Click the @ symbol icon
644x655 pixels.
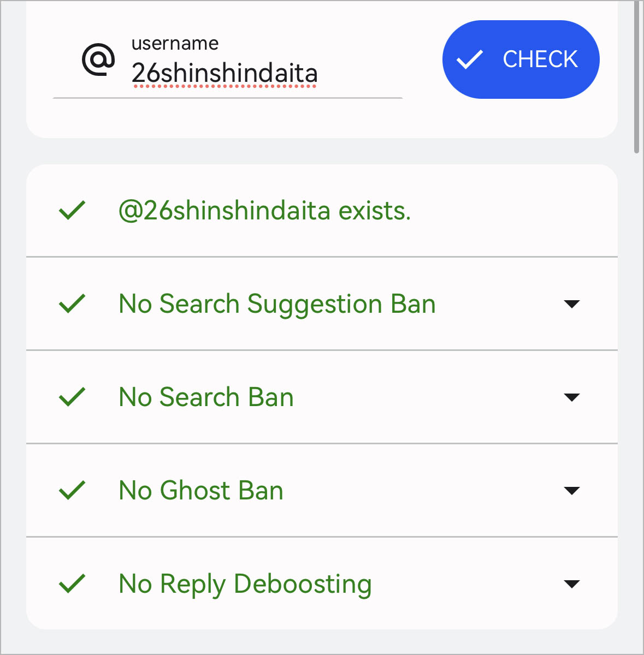tap(98, 59)
